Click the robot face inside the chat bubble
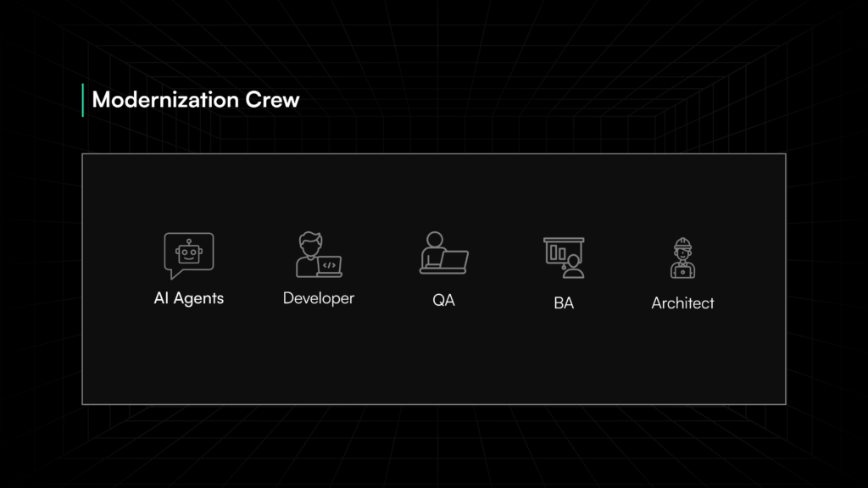 [188, 252]
